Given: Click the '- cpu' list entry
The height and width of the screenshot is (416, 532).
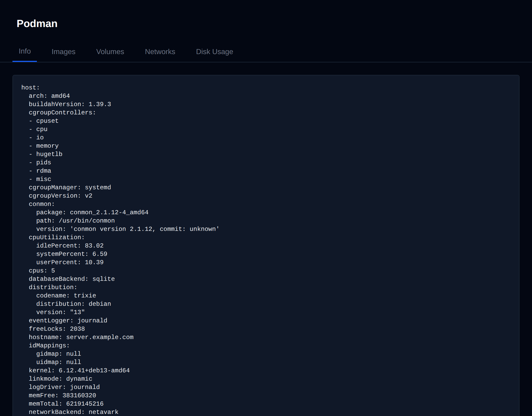Looking at the screenshot, I should point(38,129).
